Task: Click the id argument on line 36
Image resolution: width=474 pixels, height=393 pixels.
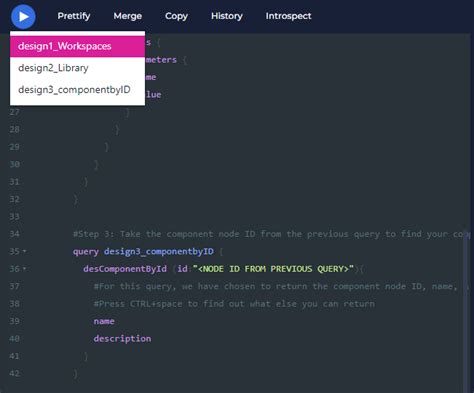Action: (x=182, y=269)
